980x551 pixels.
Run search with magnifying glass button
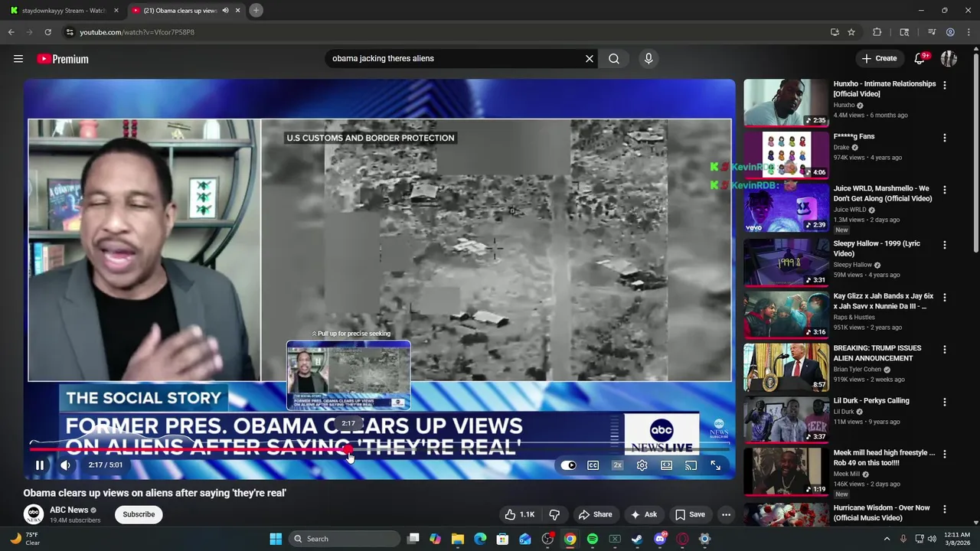(614, 58)
